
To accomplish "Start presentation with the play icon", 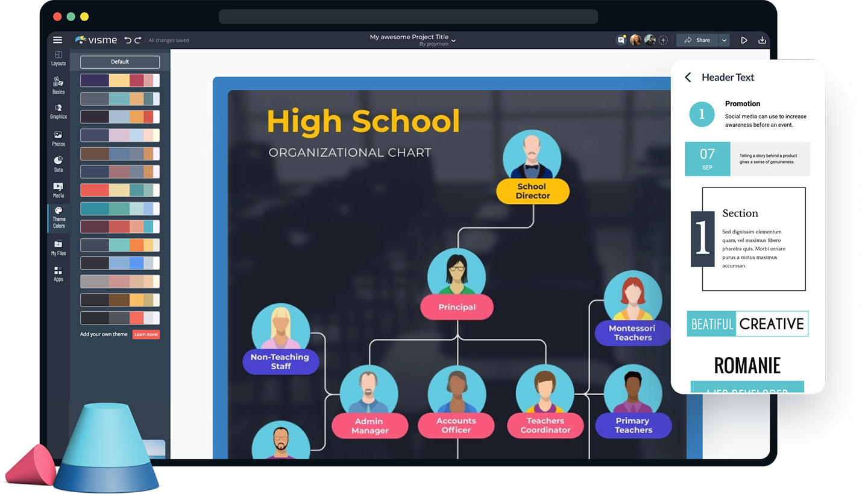I will pos(744,40).
